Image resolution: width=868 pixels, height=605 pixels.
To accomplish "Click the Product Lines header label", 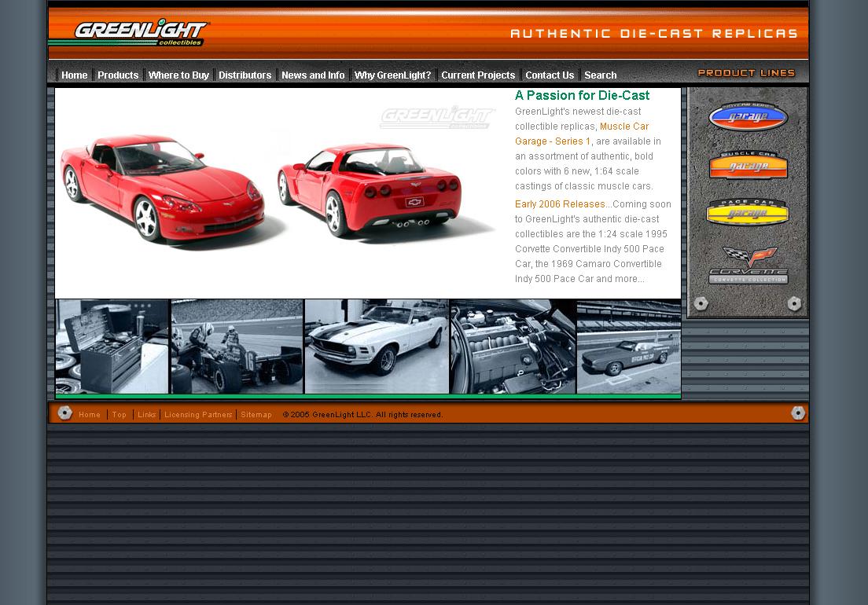I will coord(746,73).
